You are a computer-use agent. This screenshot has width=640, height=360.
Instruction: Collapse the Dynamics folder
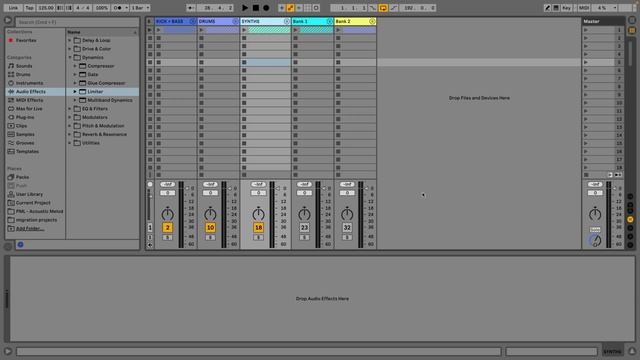(70, 58)
